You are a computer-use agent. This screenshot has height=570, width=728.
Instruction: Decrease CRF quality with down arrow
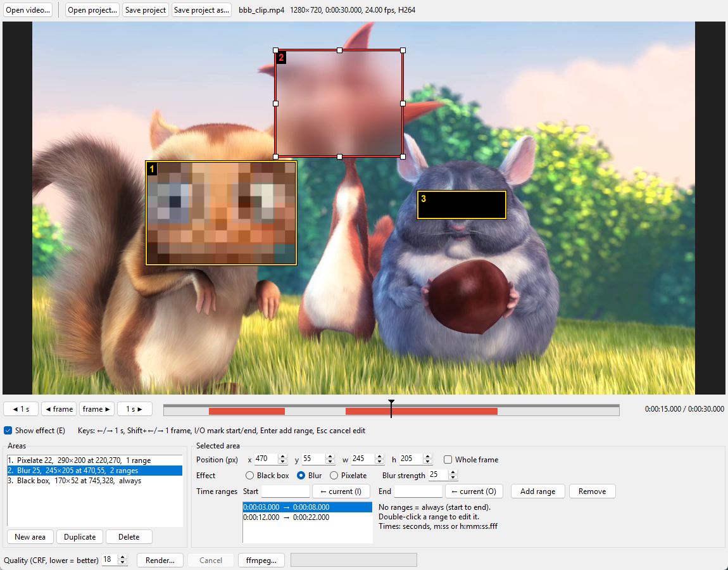pos(123,562)
